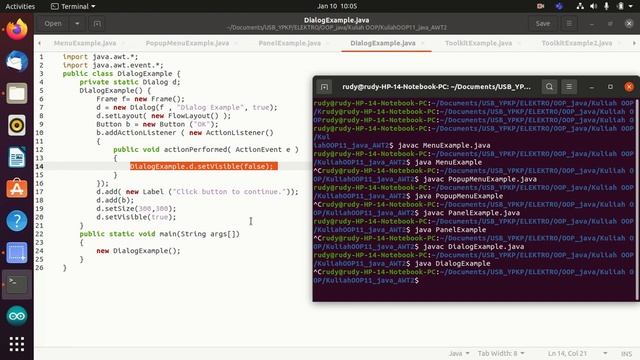Close the DialogExample.java tab

tap(423, 43)
